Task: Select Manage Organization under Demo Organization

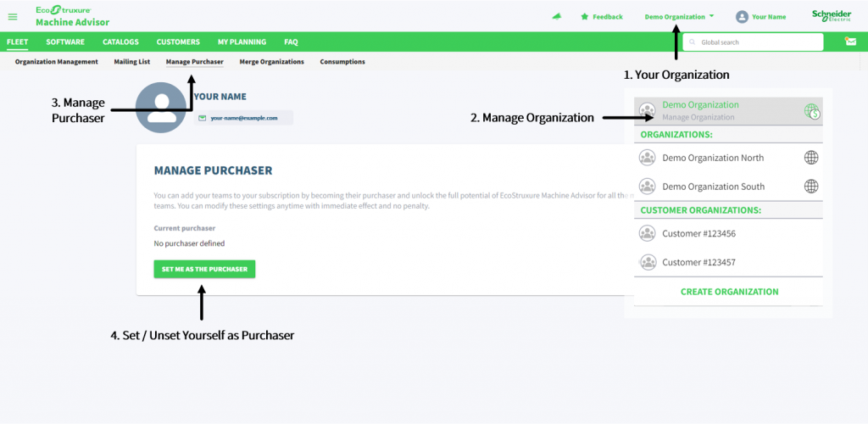Action: [698, 117]
